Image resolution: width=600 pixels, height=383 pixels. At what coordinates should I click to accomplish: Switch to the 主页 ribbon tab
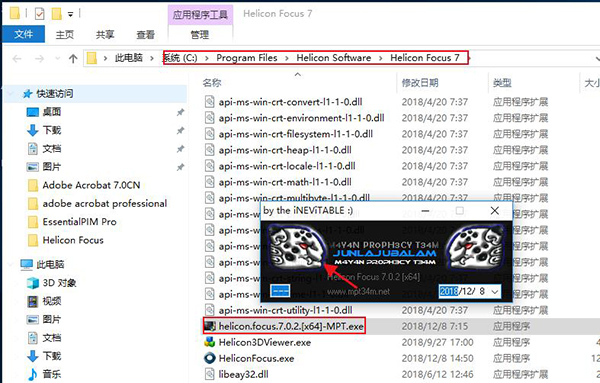[x=64, y=34]
